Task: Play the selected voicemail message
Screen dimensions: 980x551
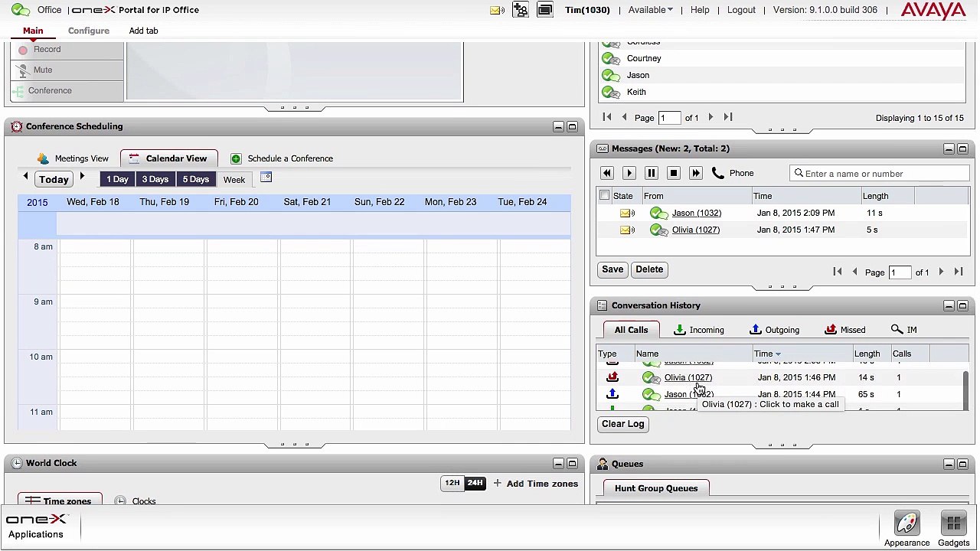Action: (629, 174)
